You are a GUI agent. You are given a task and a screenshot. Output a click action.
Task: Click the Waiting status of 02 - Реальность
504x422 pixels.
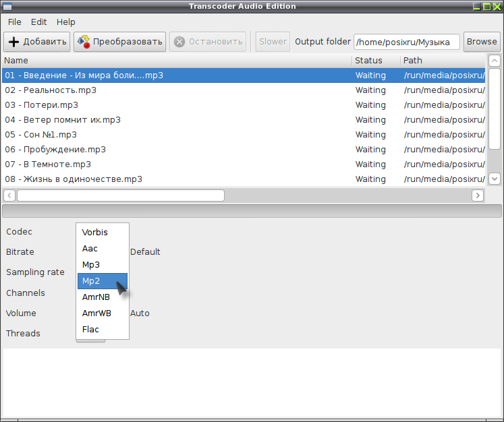tap(370, 90)
